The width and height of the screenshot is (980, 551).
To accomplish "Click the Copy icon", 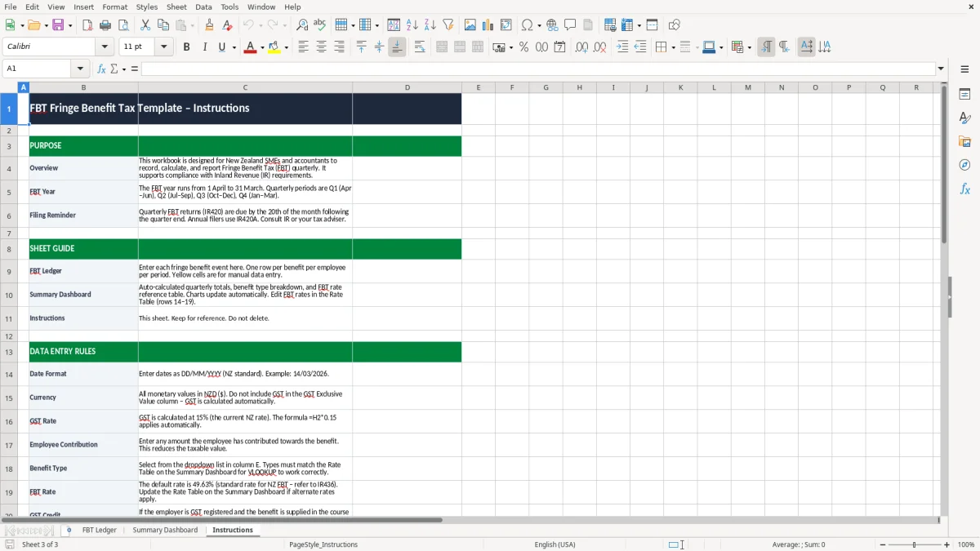I will [163, 25].
